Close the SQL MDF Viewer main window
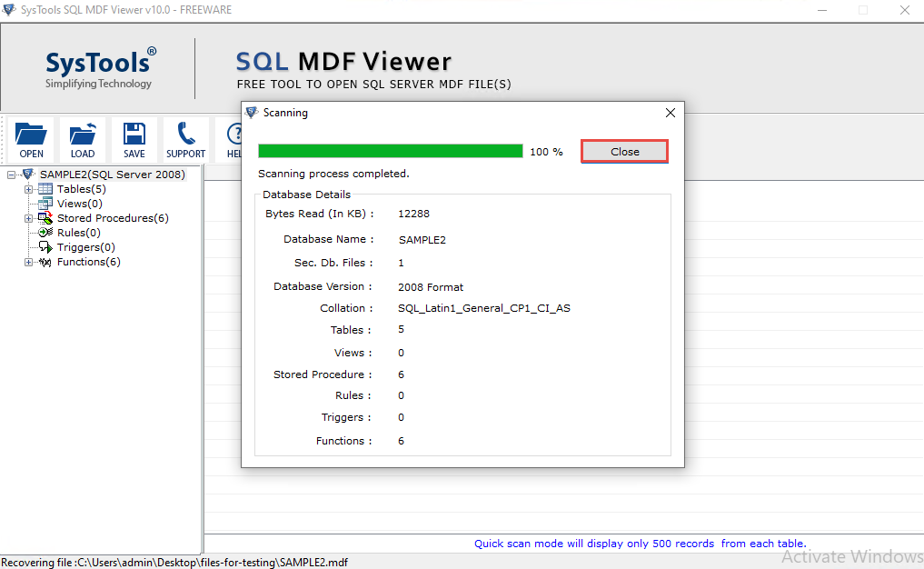 click(905, 10)
